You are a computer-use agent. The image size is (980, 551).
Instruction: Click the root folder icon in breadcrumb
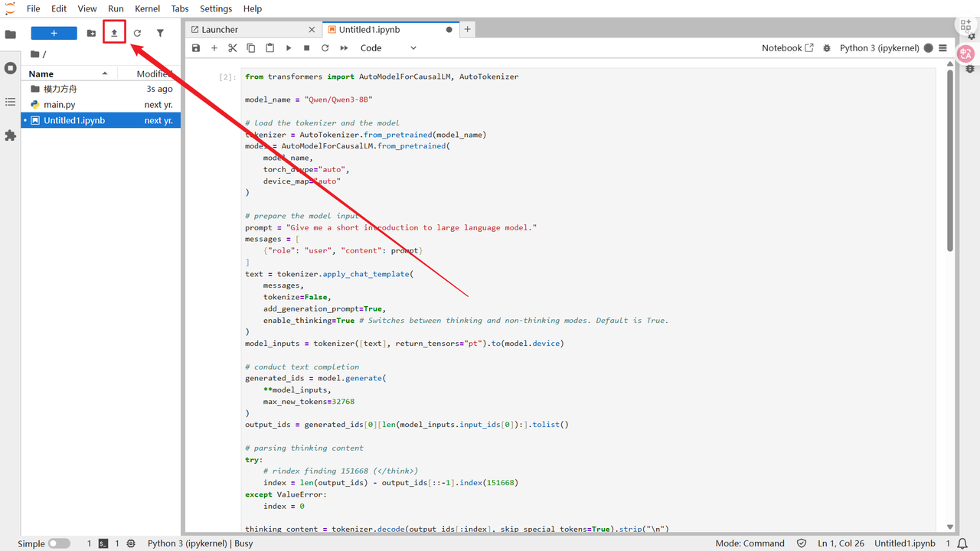pyautogui.click(x=34, y=54)
